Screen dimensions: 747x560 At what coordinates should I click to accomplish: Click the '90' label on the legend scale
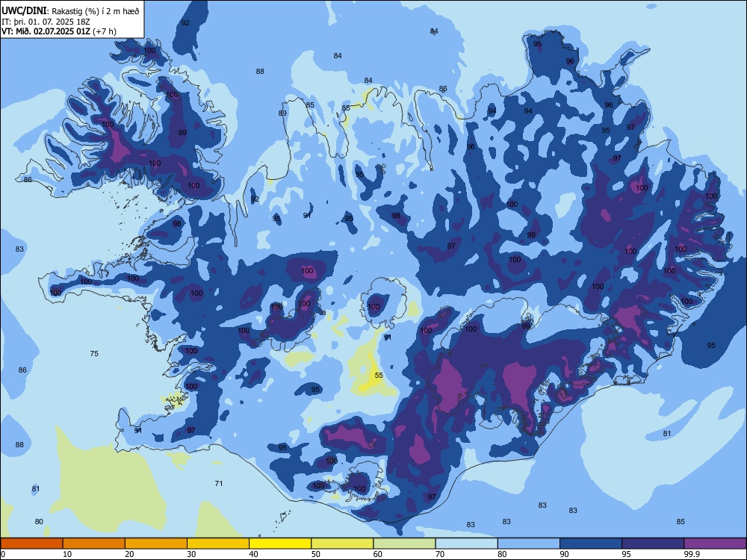pyautogui.click(x=565, y=554)
